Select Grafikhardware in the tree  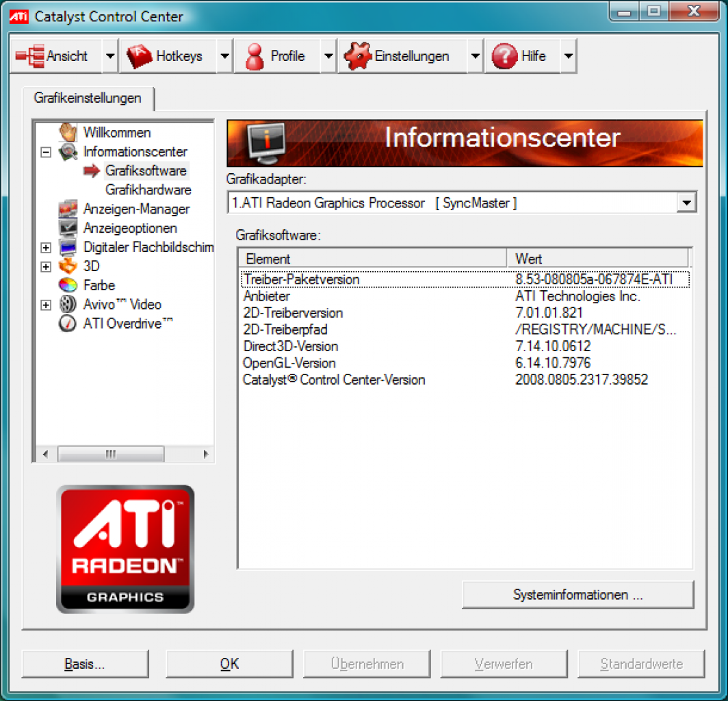(148, 190)
